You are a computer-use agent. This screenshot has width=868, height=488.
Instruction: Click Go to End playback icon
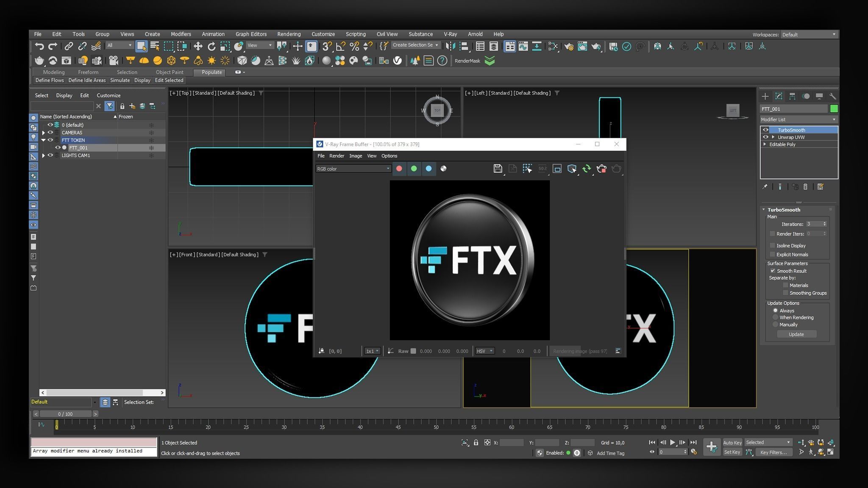tap(693, 442)
